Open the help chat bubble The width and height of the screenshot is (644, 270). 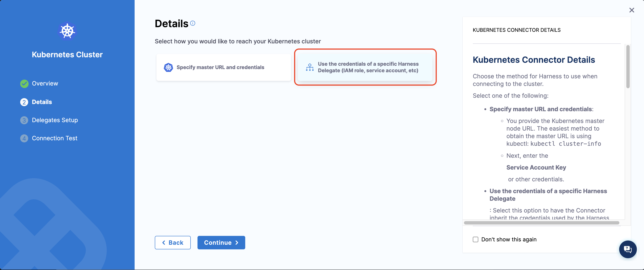click(x=628, y=249)
